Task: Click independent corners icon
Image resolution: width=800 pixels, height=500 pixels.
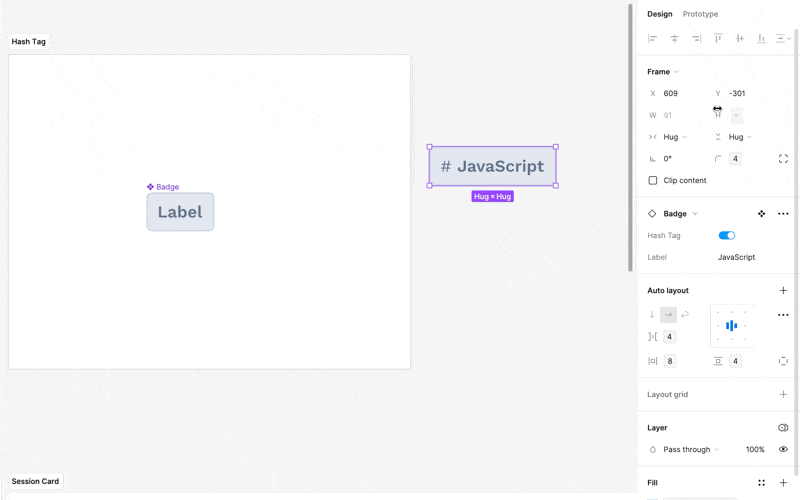Action: click(x=783, y=159)
